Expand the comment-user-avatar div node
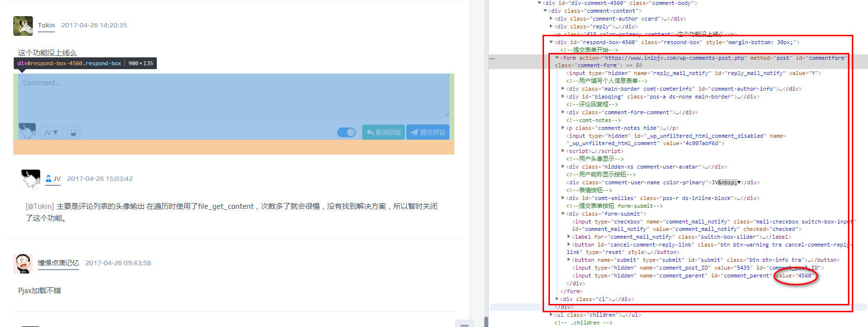Screen dimensions: 868x327 point(563,167)
